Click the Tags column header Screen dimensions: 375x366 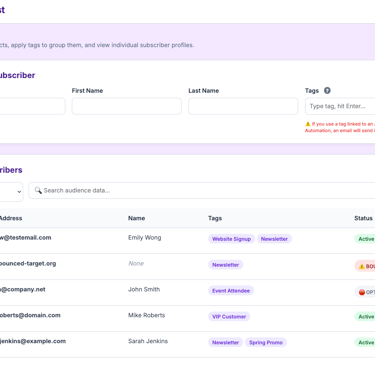pyautogui.click(x=215, y=218)
